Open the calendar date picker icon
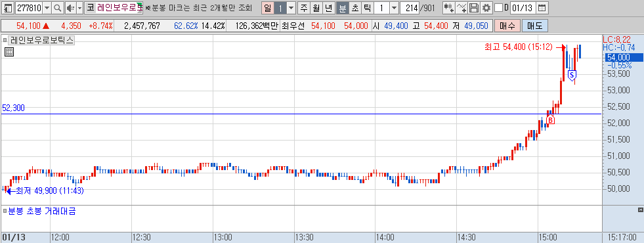This screenshot has width=644, height=243. point(542,7)
